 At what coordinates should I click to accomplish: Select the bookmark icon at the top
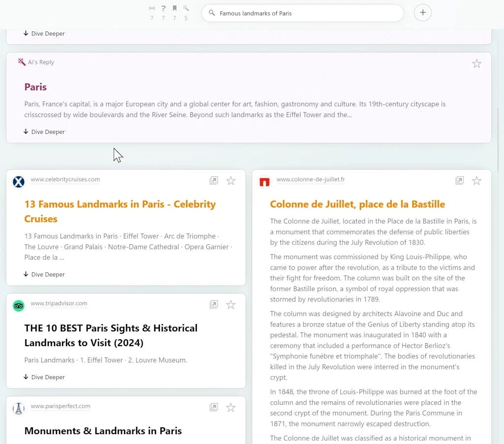(174, 9)
